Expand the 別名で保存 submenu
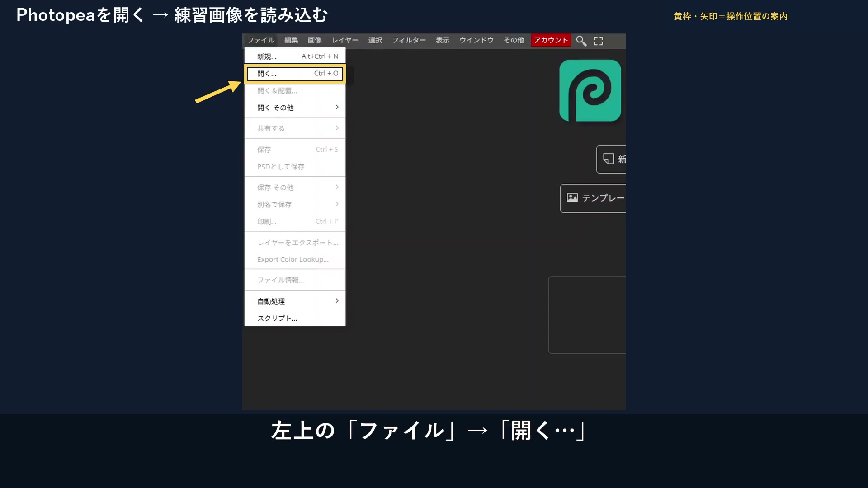Viewport: 868px width, 488px height. (x=295, y=204)
